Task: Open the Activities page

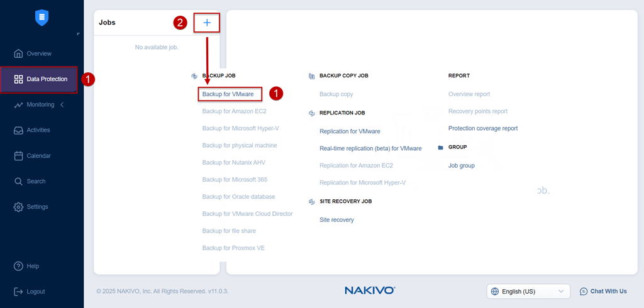Action: pos(38,130)
